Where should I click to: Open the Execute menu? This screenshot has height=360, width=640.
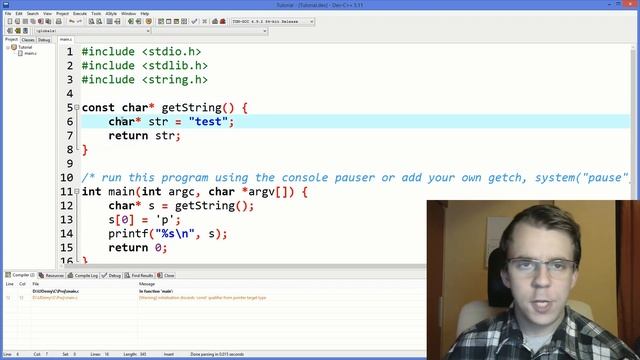(x=80, y=13)
